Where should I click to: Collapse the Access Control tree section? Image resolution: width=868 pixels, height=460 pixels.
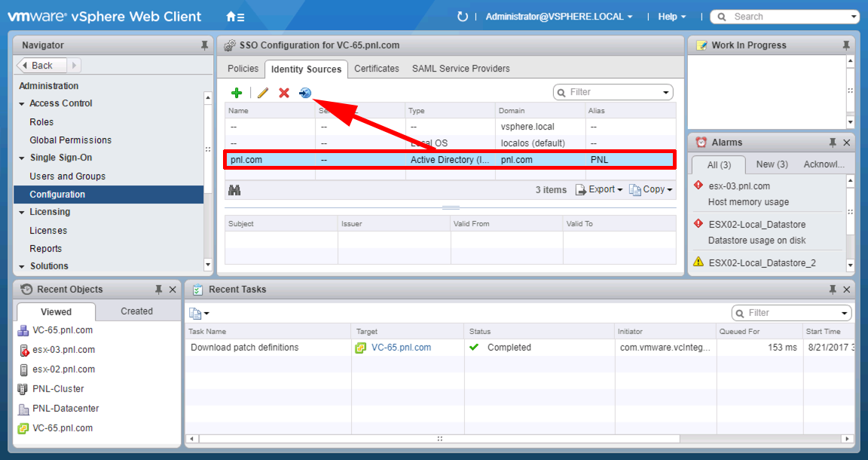click(22, 103)
